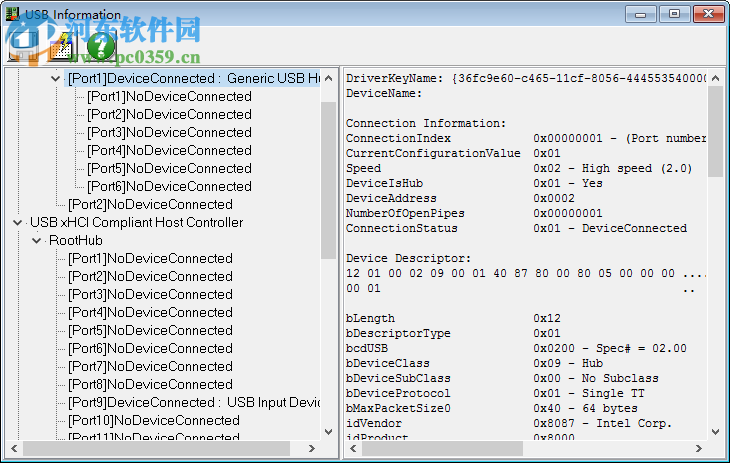Image resolution: width=730 pixels, height=463 pixels.
Task: Maximize the USB Information window
Action: point(674,14)
